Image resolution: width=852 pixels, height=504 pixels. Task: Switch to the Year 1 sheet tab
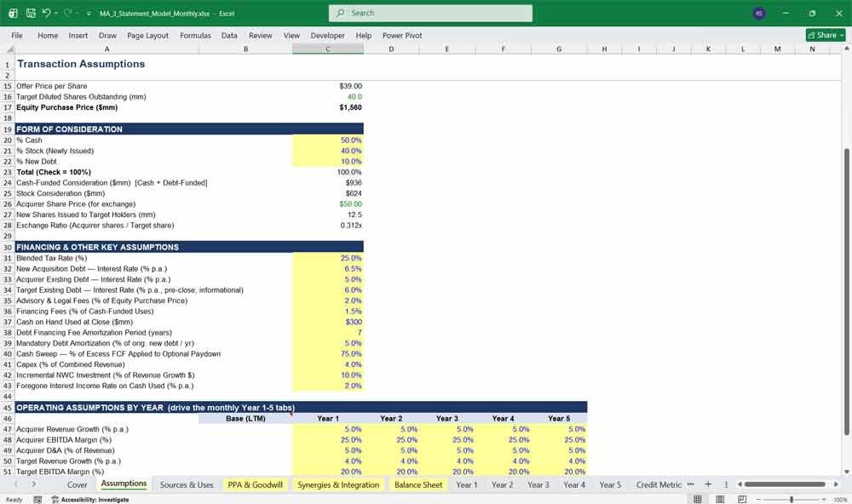tap(467, 484)
